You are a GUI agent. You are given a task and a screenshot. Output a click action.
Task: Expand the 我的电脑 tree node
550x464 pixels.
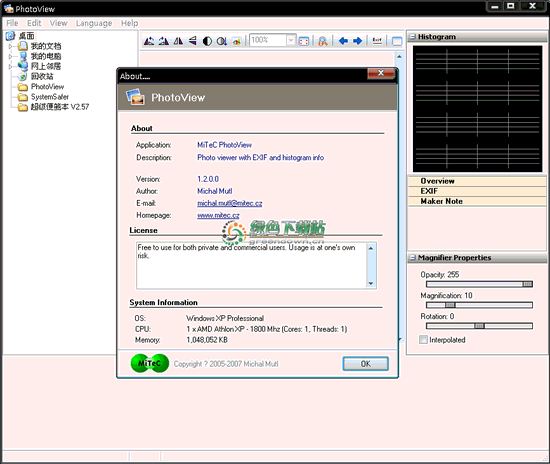11,56
